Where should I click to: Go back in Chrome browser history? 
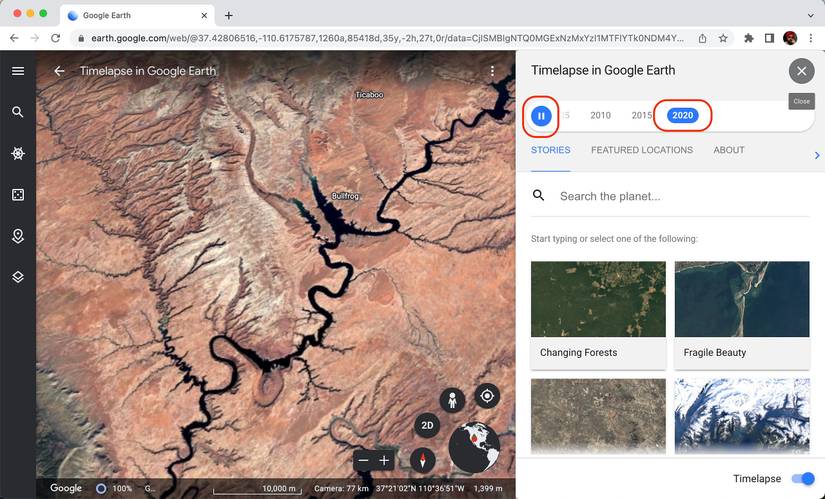(x=14, y=38)
